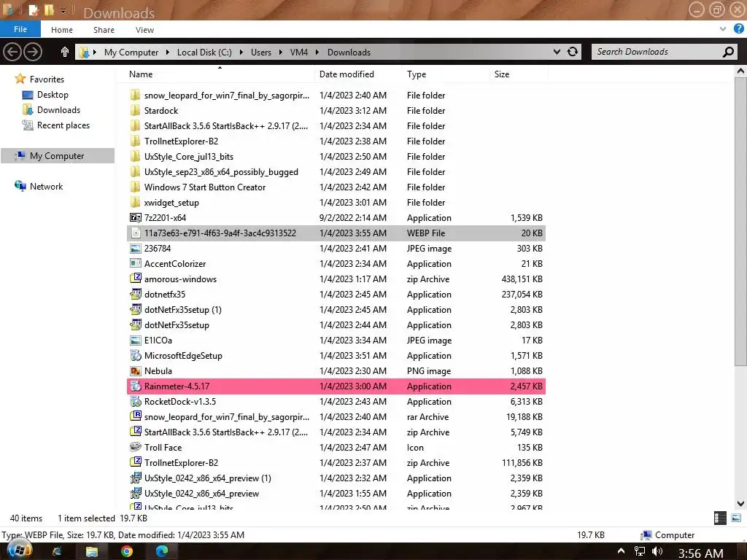This screenshot has width=747, height=560.
Task: Select the dotnetfx35 installer icon
Action: pyautogui.click(x=135, y=295)
